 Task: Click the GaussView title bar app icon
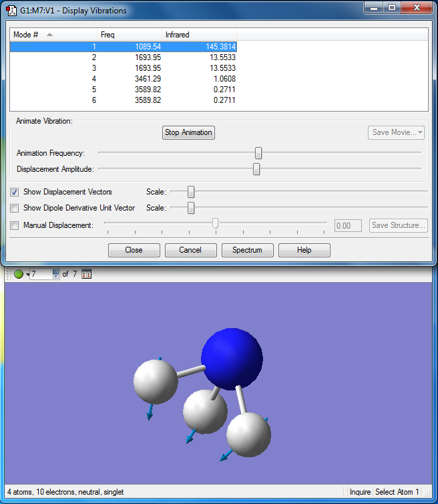coord(11,10)
